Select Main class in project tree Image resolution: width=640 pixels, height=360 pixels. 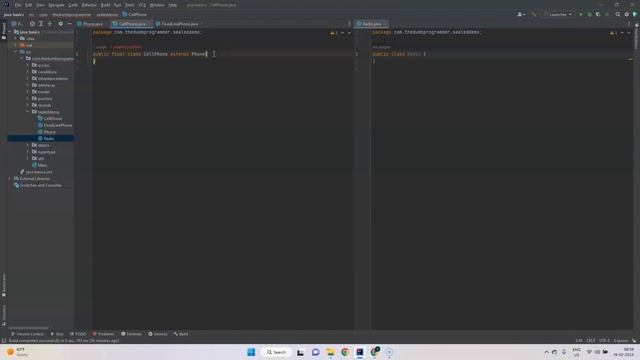point(40,165)
